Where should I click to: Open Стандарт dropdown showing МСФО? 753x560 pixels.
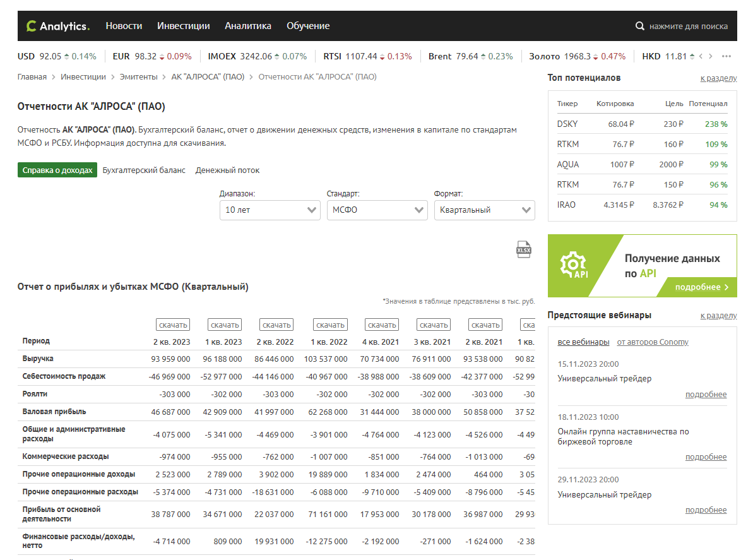[377, 210]
